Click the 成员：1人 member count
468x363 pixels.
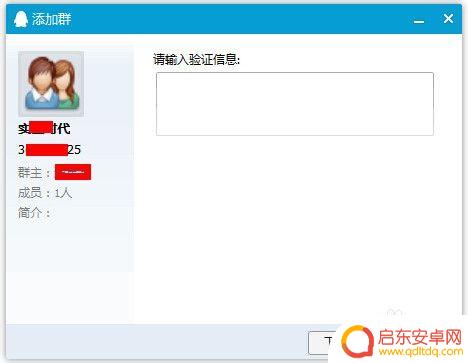[45, 193]
